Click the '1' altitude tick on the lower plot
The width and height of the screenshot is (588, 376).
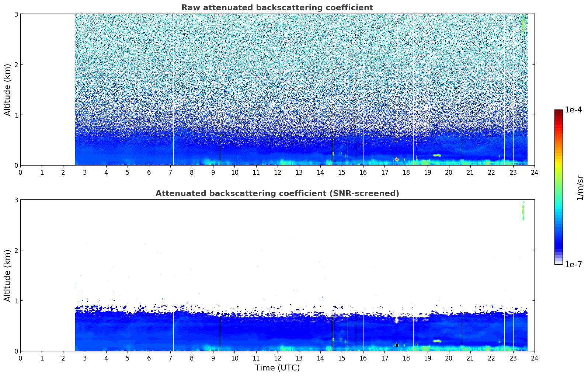click(16, 301)
